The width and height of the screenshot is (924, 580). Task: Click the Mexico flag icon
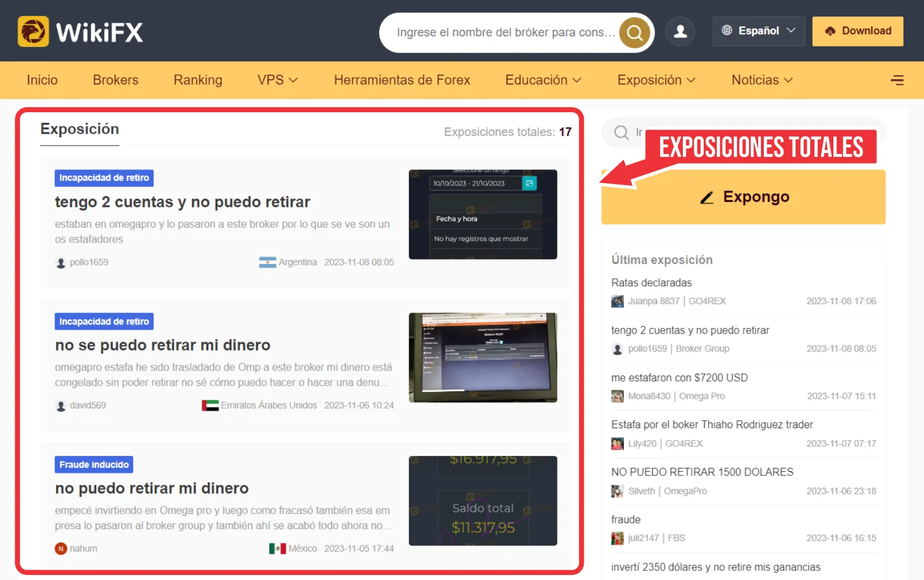(x=277, y=549)
